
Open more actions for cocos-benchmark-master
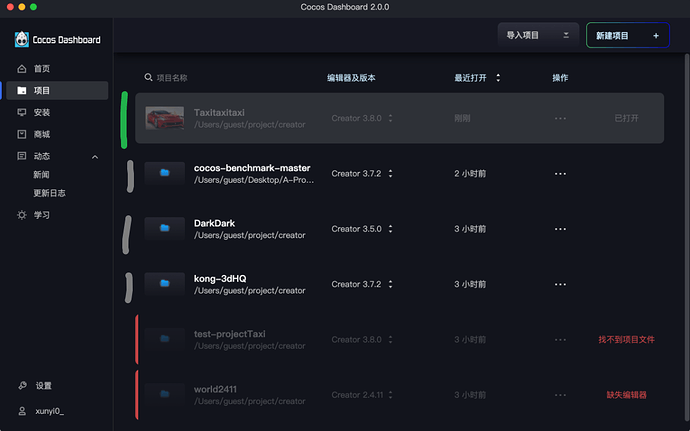coord(560,174)
